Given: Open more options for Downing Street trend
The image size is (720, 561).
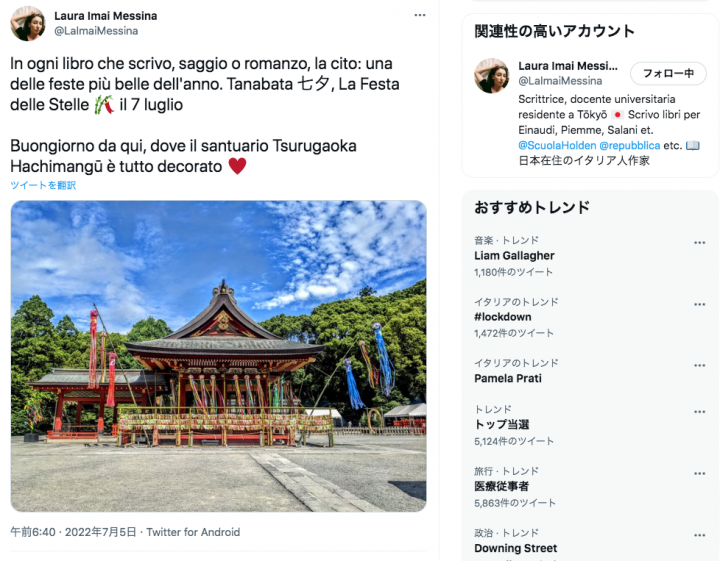Looking at the screenshot, I should point(699,535).
